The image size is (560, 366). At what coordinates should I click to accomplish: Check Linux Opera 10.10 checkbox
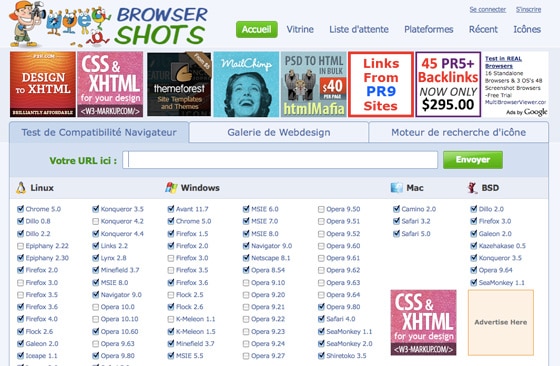pos(95,319)
